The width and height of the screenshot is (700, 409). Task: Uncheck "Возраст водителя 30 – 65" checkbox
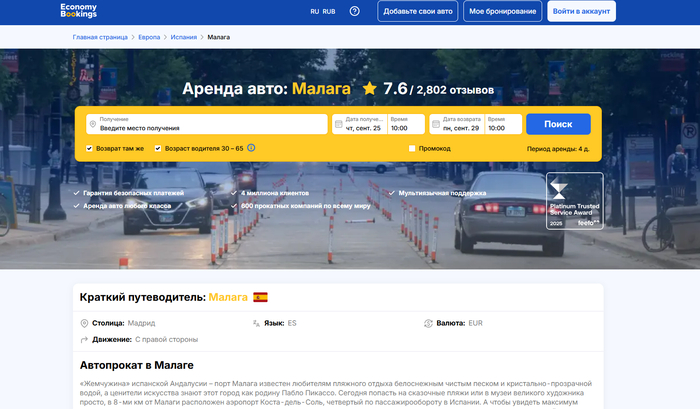pyautogui.click(x=158, y=148)
